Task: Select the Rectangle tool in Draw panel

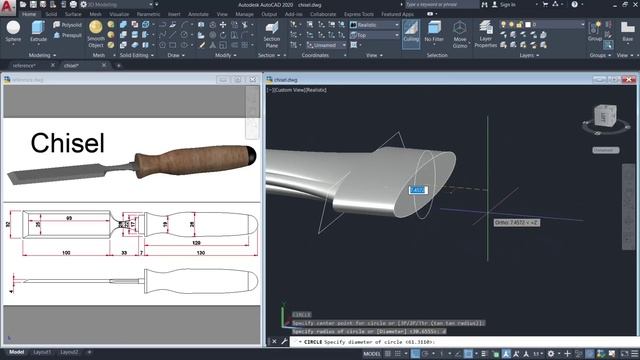Action: point(173,45)
